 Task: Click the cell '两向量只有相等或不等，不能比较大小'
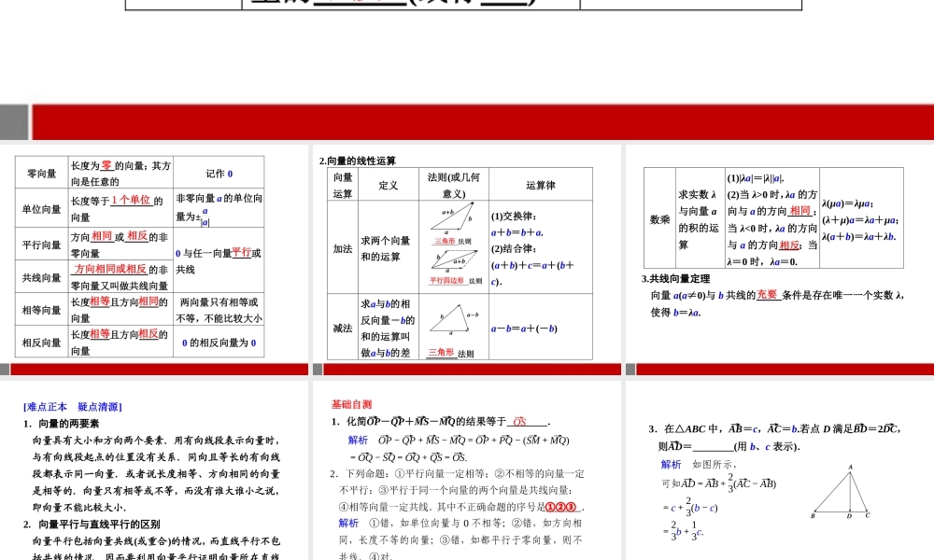pos(219,310)
